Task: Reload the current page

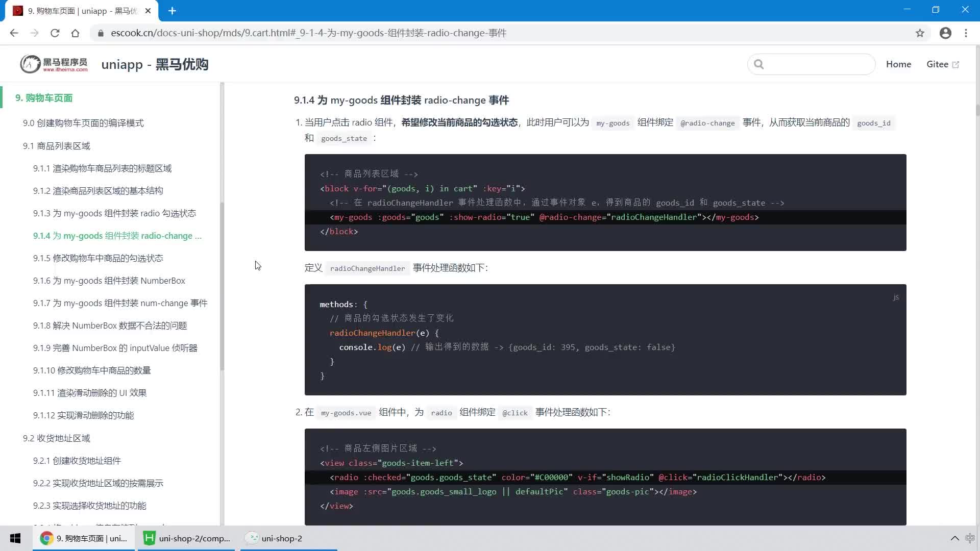Action: [55, 33]
